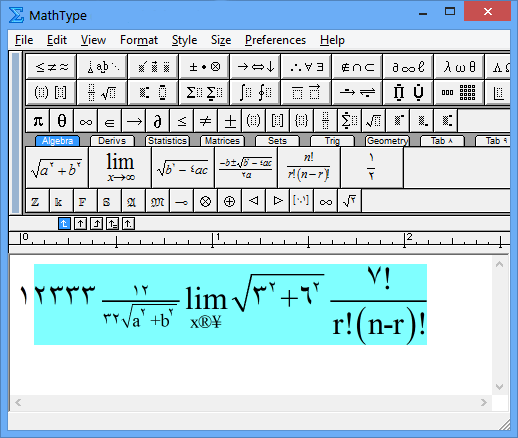Open the subscript and superscript templates palette
Screen dimensions: 518x438
pyautogui.click(x=153, y=92)
